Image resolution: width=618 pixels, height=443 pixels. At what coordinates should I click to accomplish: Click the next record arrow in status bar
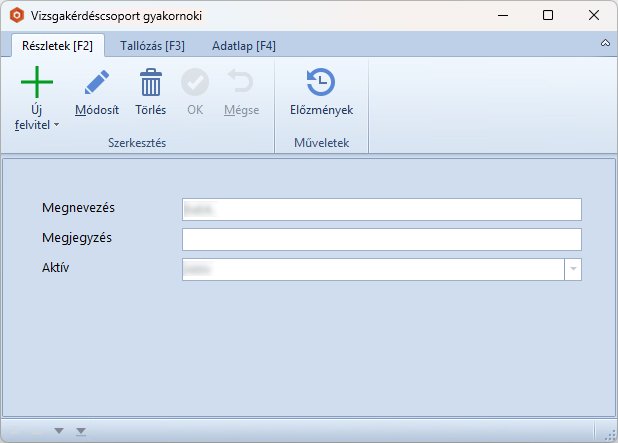click(x=59, y=431)
